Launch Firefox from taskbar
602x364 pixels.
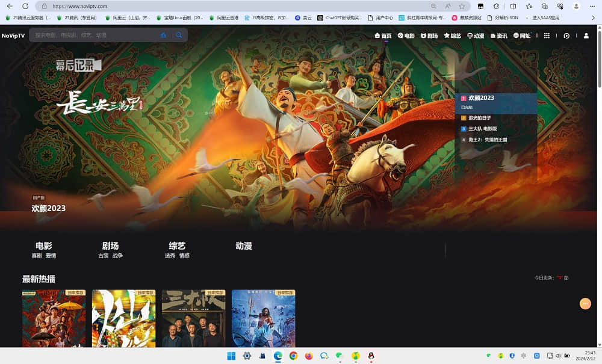(309, 356)
